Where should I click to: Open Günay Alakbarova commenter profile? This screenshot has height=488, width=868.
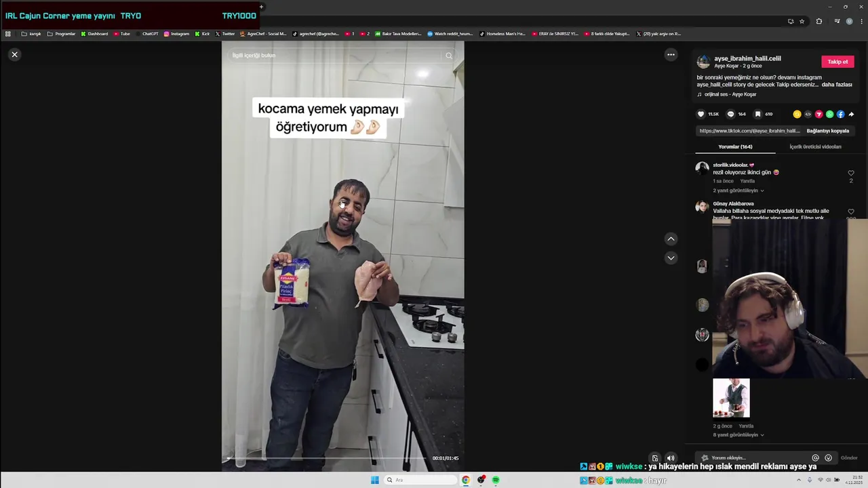733,203
